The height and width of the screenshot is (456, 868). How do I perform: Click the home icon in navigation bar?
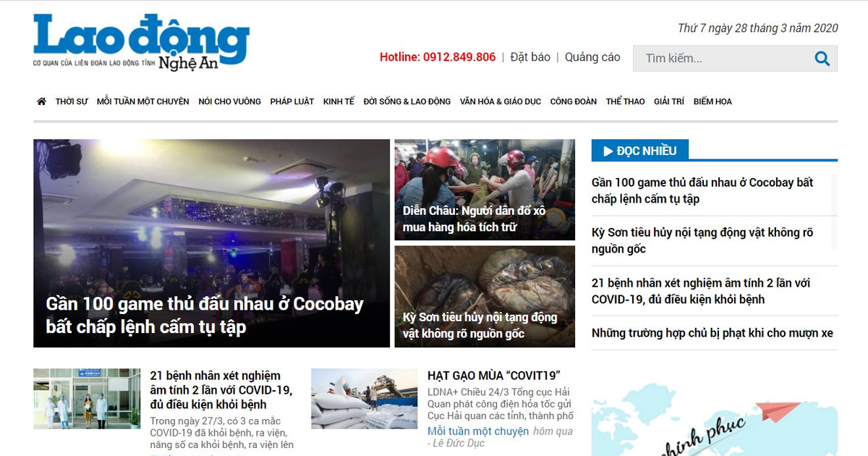pyautogui.click(x=41, y=101)
